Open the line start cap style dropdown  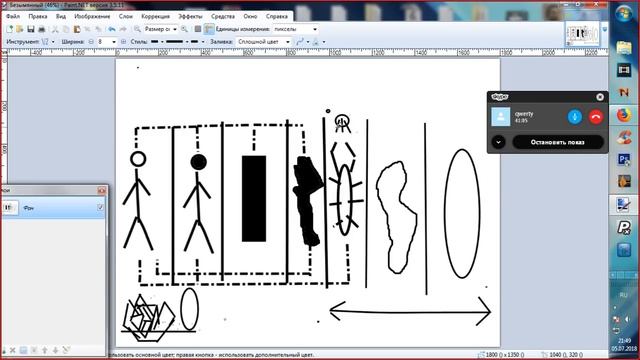(157, 42)
